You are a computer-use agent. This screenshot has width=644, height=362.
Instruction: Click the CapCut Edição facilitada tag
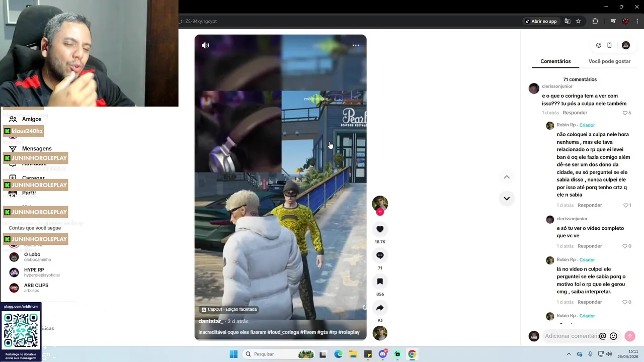(x=229, y=309)
